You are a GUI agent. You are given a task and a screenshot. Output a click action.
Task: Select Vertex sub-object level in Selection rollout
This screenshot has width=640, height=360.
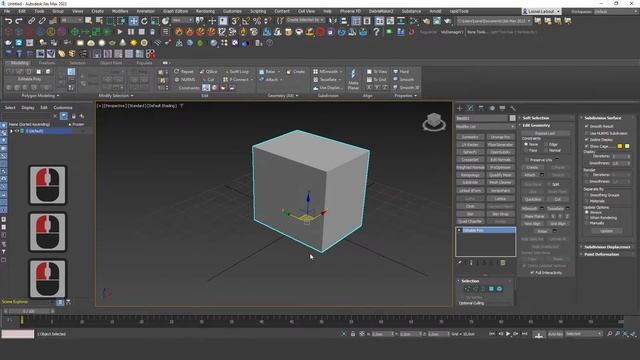click(468, 289)
